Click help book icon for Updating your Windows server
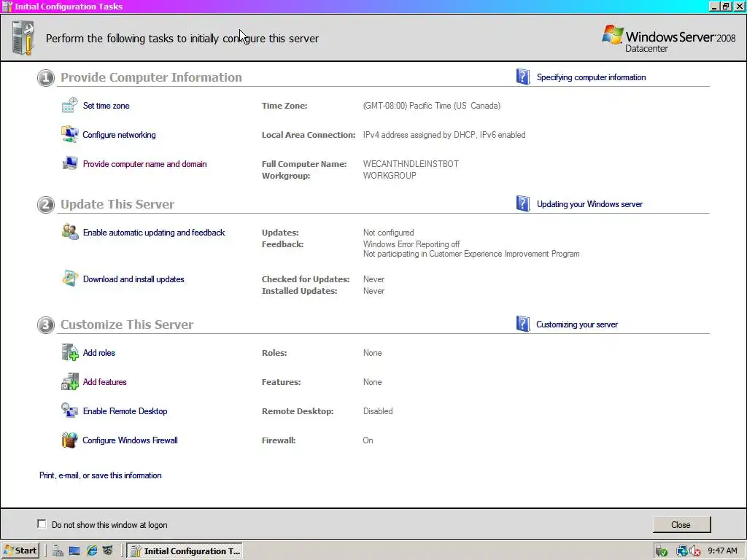 [x=522, y=204]
